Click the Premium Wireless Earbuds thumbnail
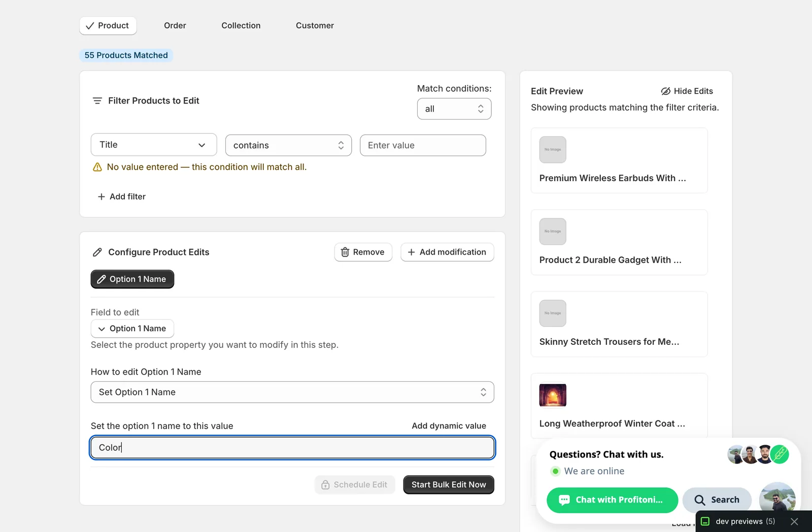This screenshot has height=532, width=812. tap(553, 150)
